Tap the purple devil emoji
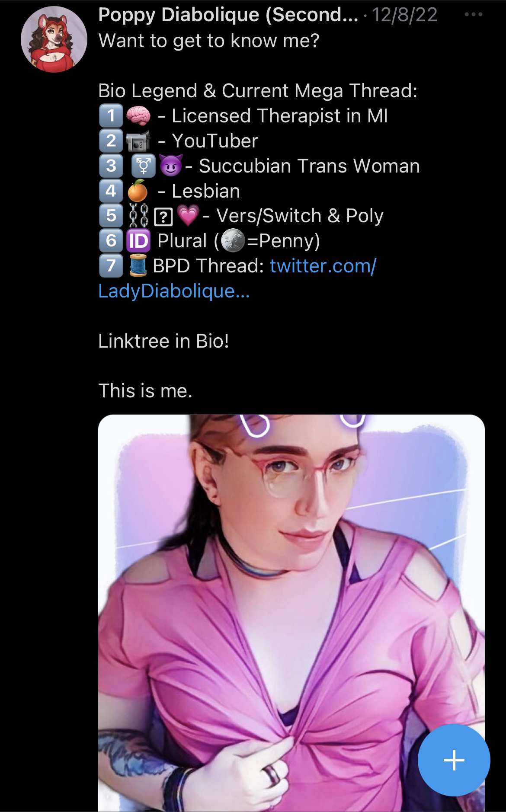506x812 pixels. [171, 165]
